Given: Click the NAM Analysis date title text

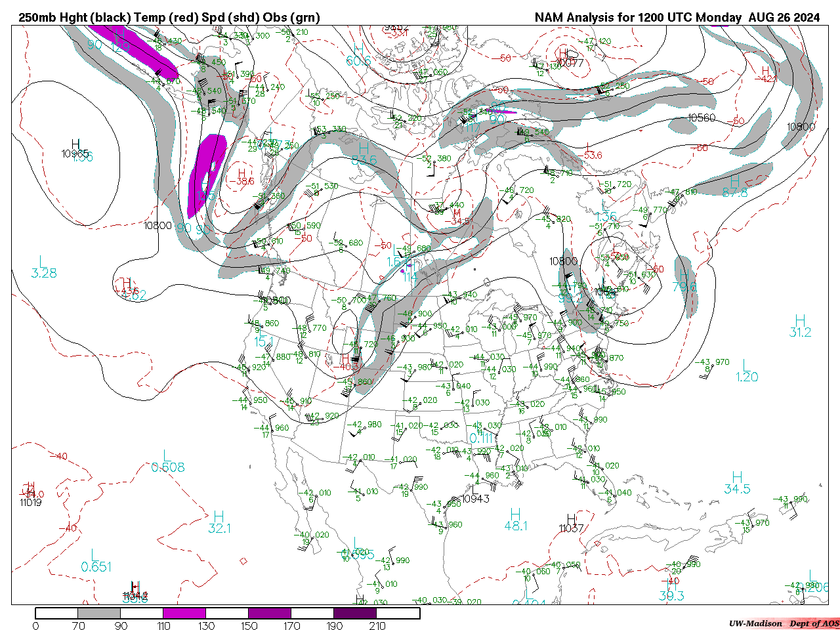Looking at the screenshot, I should coord(677,17).
